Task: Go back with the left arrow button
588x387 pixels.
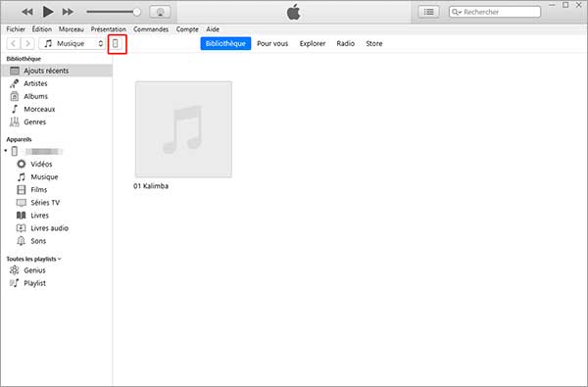Action: click(x=14, y=43)
